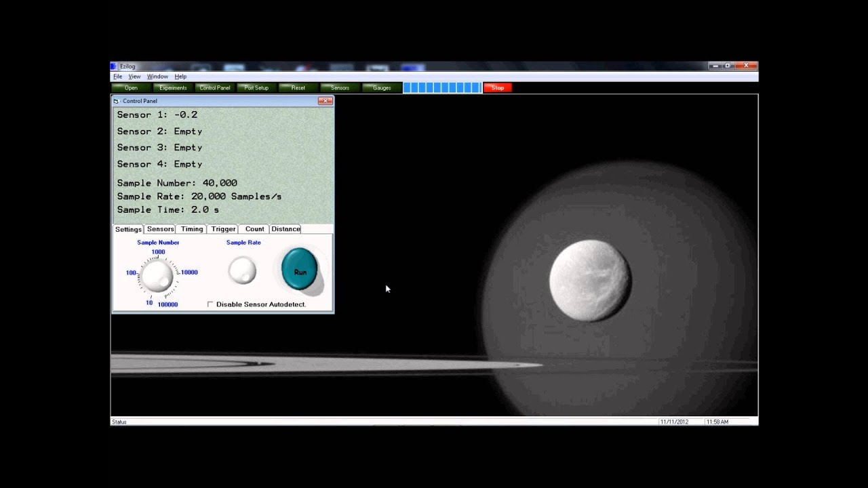Click the blue progress bar

tap(442, 87)
